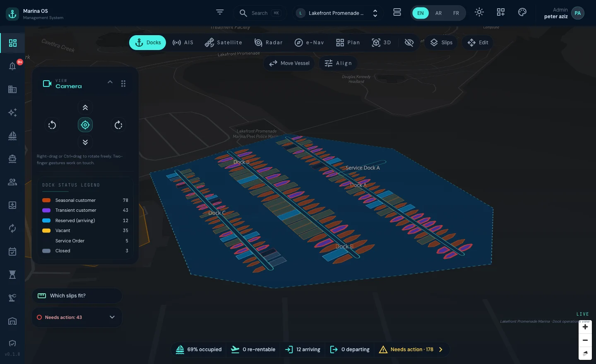The width and height of the screenshot is (596, 364).
Task: Open the sparkles AI icon in sidebar
Action: [12, 113]
